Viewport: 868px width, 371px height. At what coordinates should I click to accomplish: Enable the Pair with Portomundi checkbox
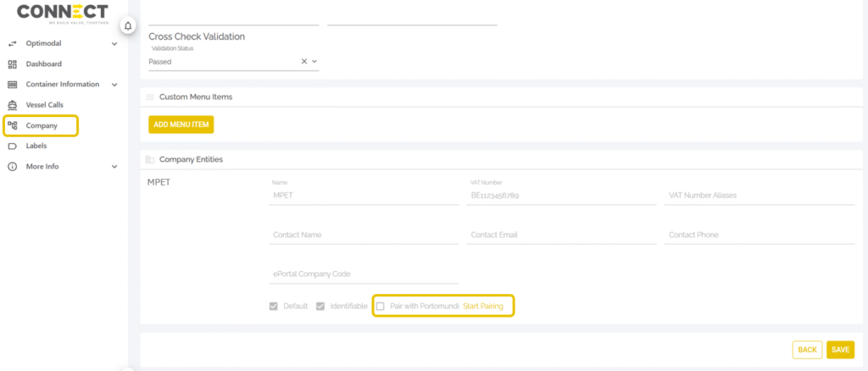pyautogui.click(x=381, y=306)
